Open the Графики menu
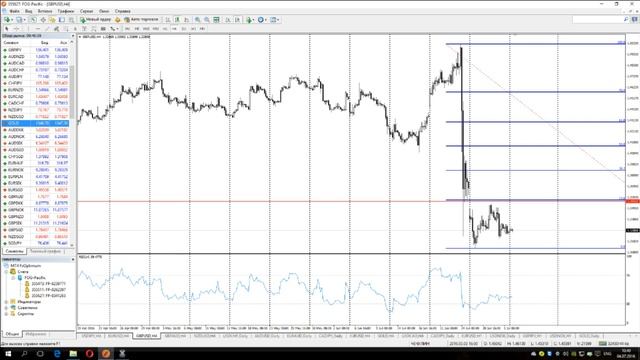640x360 pixels. (65, 11)
